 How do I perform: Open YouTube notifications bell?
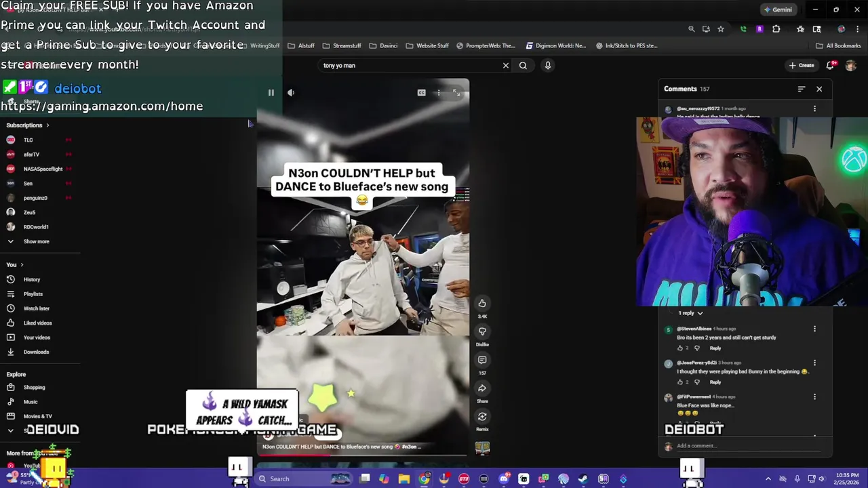click(830, 66)
